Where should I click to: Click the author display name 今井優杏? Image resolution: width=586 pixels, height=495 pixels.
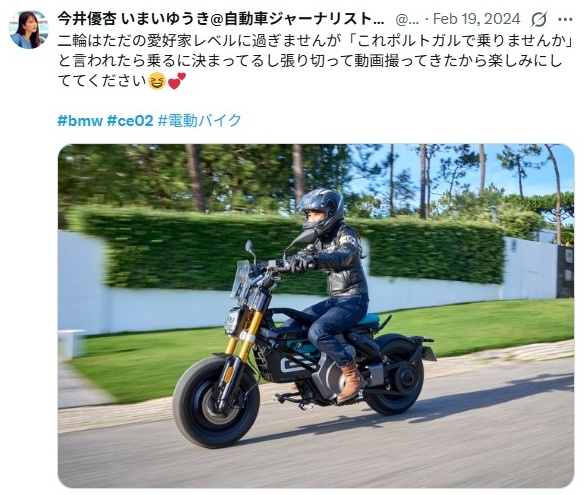click(87, 19)
